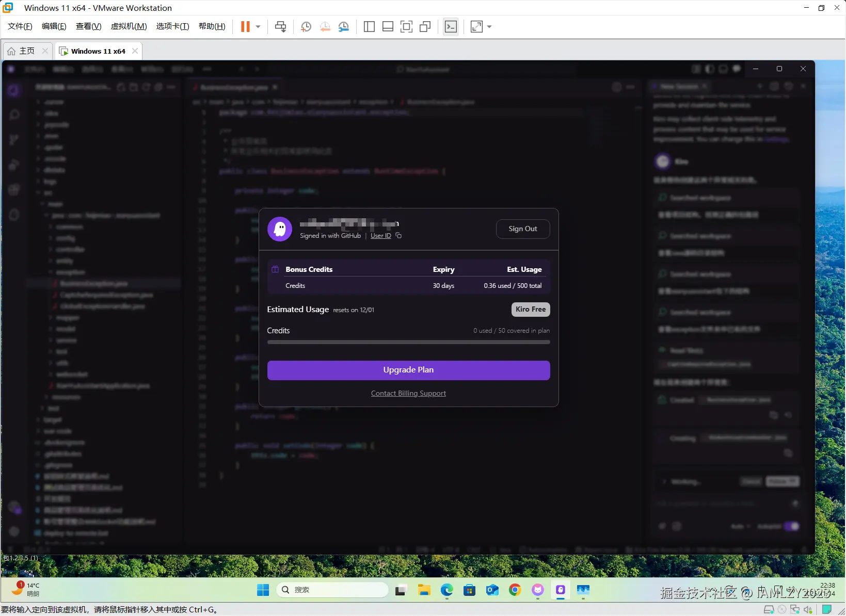Viewport: 846px width, 616px height.
Task: Toggle the purple switch in Kiro chat panel
Action: (791, 526)
